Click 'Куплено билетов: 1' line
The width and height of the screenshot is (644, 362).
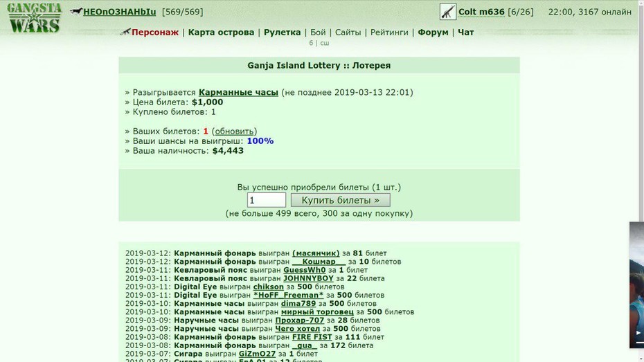pyautogui.click(x=170, y=112)
